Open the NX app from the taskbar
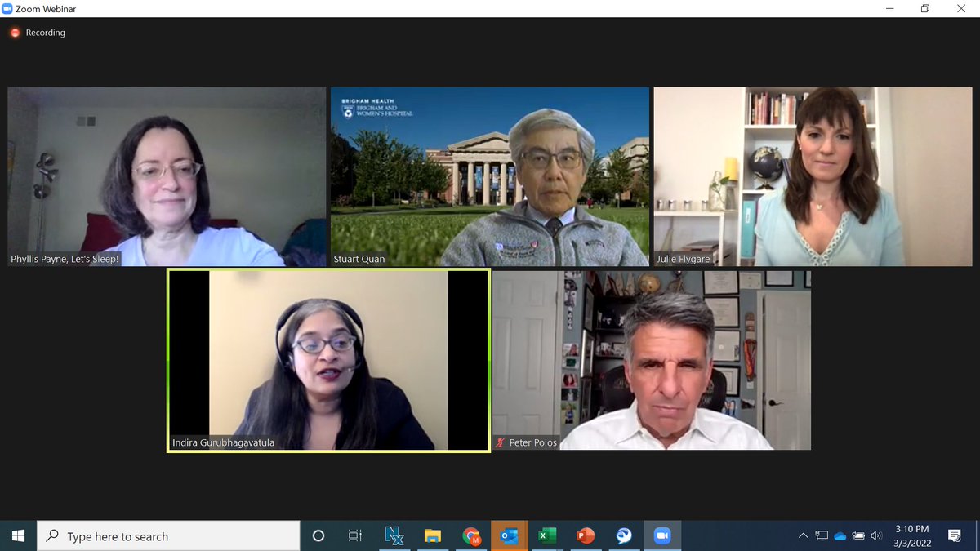This screenshot has width=980, height=551. tap(394, 536)
